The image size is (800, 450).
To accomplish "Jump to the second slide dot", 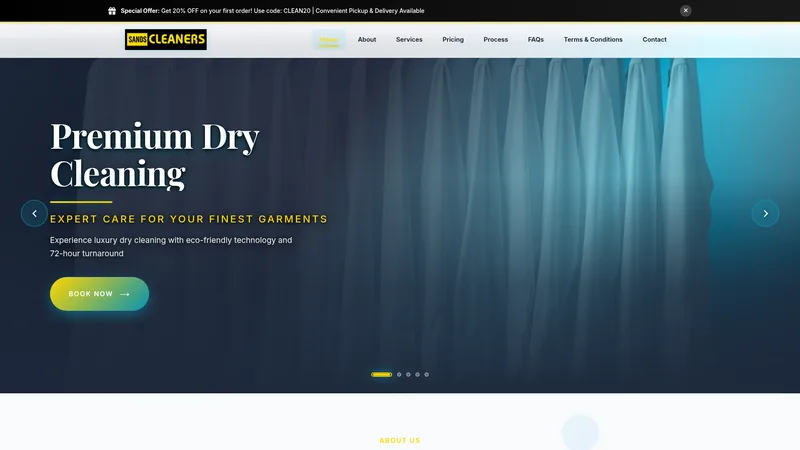I will coord(399,374).
